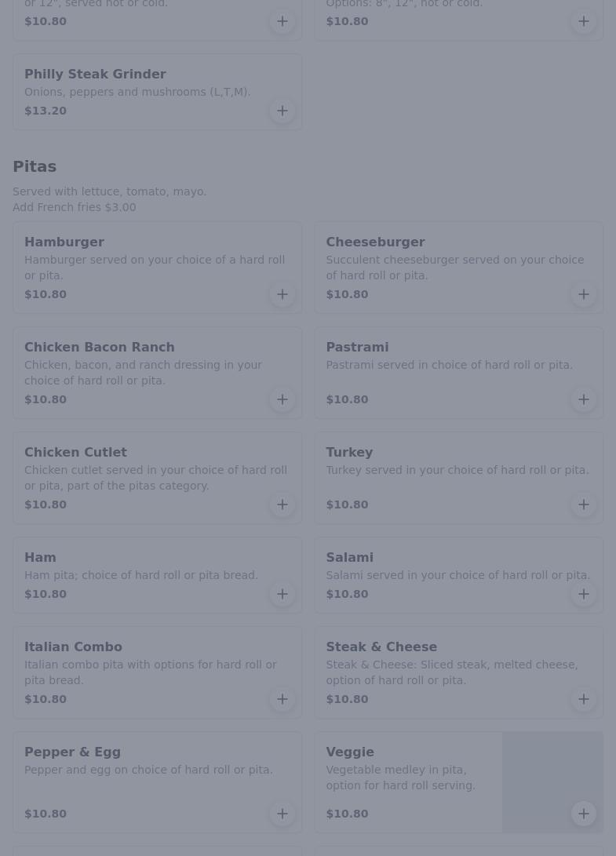Viewport: 616px width, 856px height.
Task: Select the Italian Combo item name
Action: coord(73,647)
